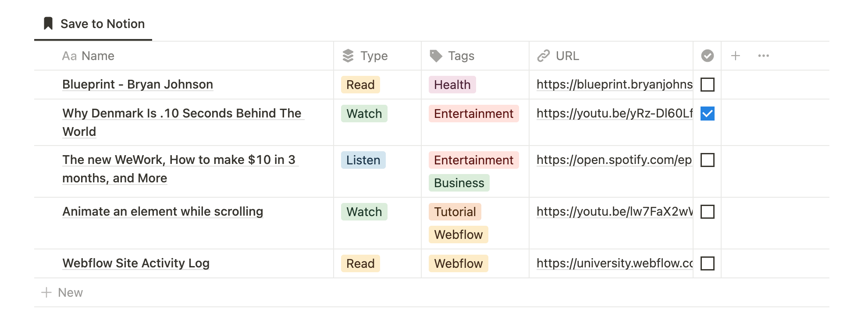Open the three-dot column options menu
This screenshot has width=868, height=327.
click(764, 56)
